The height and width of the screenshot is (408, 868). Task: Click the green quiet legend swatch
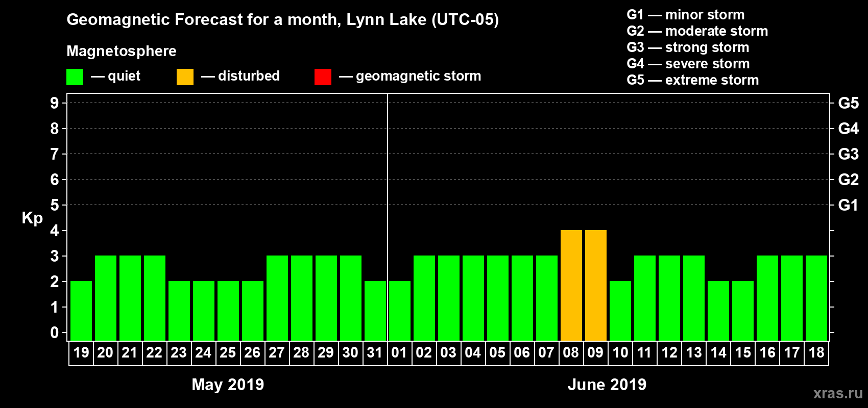[75, 77]
